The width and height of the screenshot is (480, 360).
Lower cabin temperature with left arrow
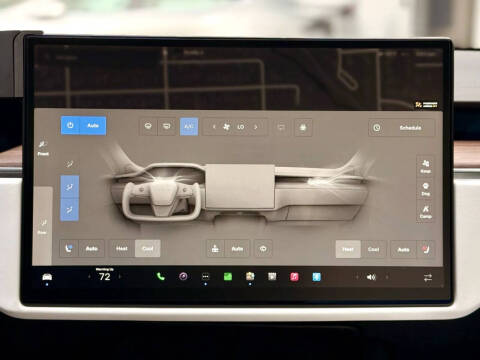[89, 277]
